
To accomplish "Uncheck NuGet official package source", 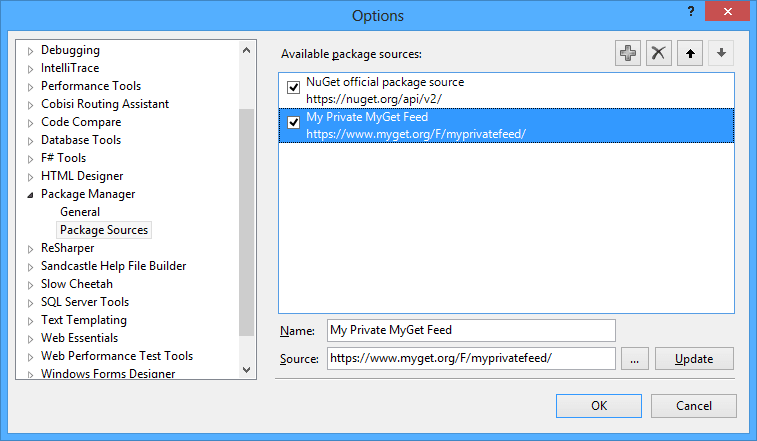I will click(x=294, y=87).
